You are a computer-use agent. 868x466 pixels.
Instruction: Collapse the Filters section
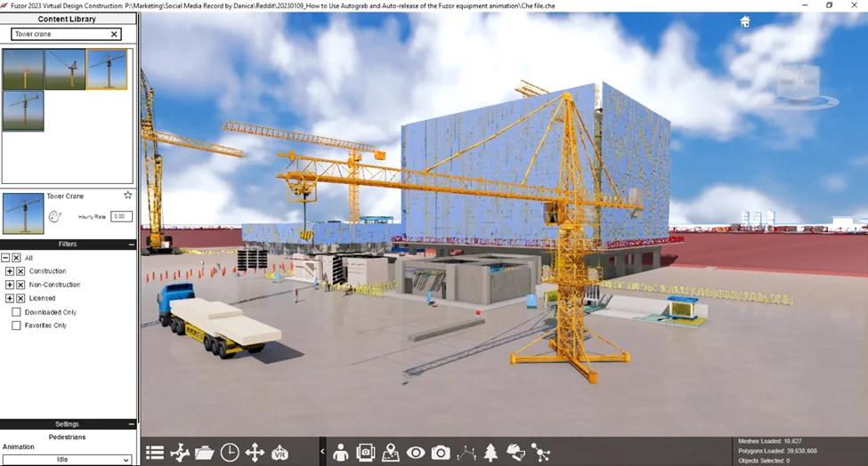131,245
